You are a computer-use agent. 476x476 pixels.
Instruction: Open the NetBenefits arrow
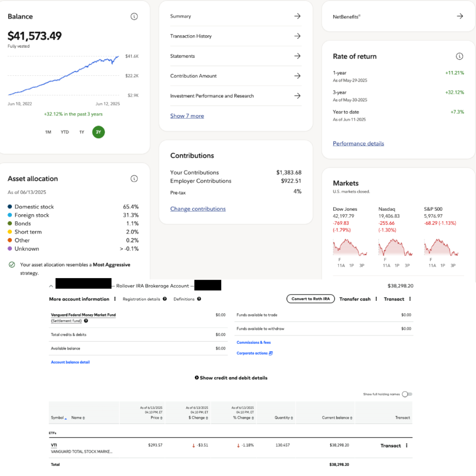tap(460, 16)
